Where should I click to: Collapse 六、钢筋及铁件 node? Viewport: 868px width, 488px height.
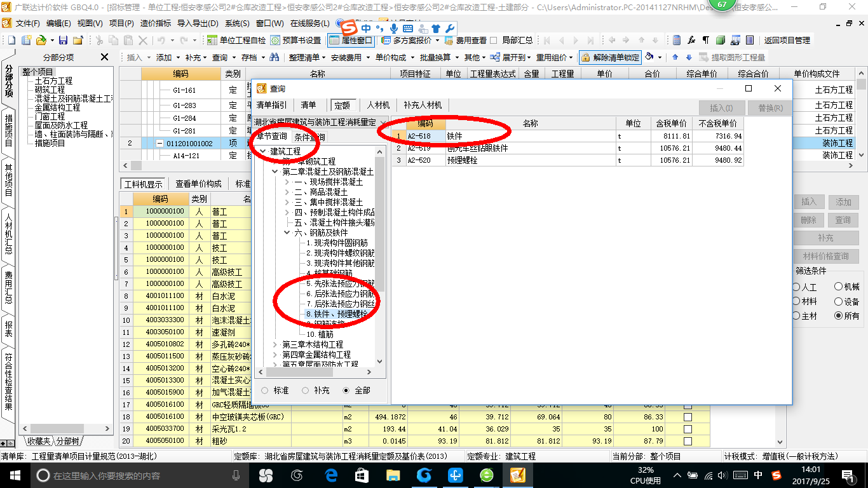click(287, 233)
